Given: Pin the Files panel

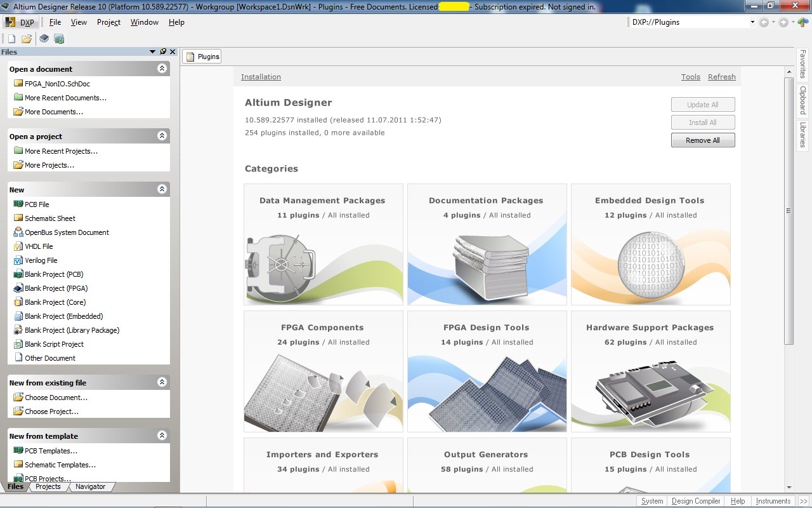Looking at the screenshot, I should [x=163, y=52].
